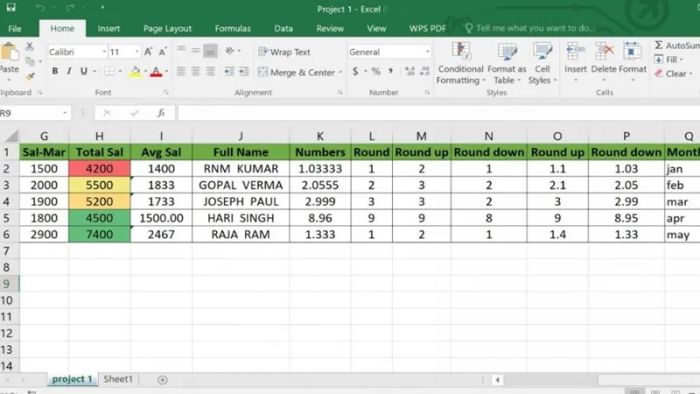Click Decrease Decimal icon

[x=425, y=71]
